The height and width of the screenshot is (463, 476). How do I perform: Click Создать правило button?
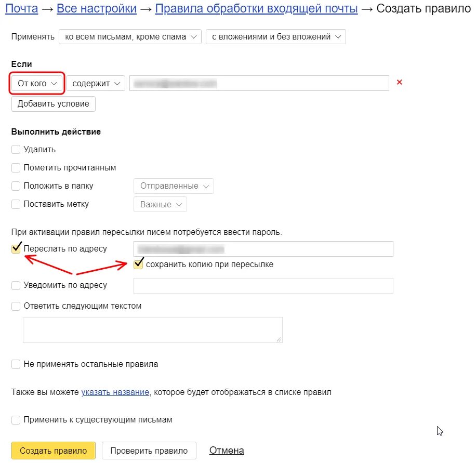tap(53, 451)
